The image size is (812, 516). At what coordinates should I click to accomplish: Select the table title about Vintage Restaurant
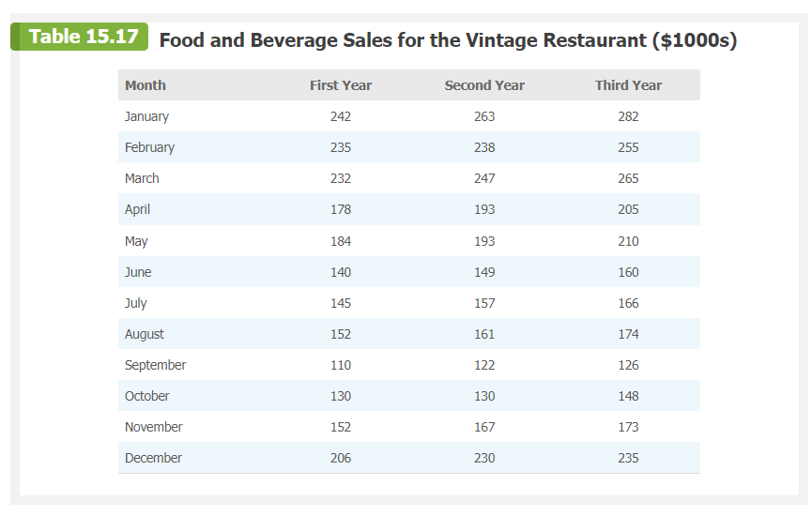pyautogui.click(x=448, y=40)
